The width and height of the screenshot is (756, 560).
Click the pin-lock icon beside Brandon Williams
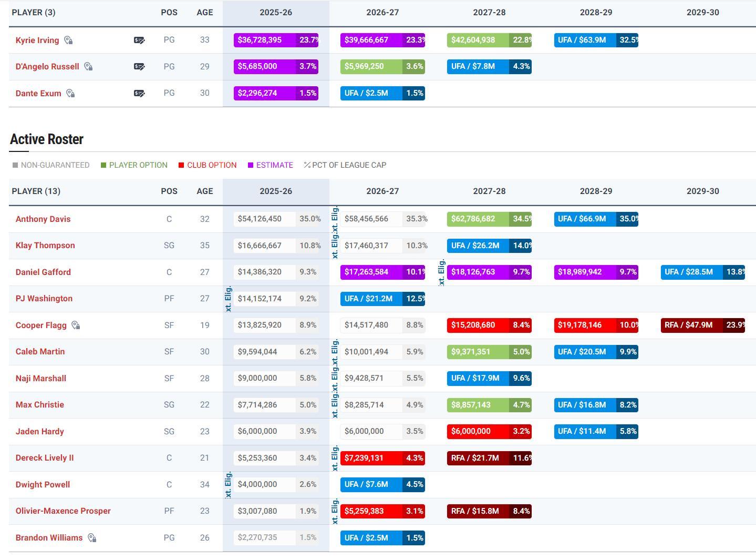pos(92,538)
